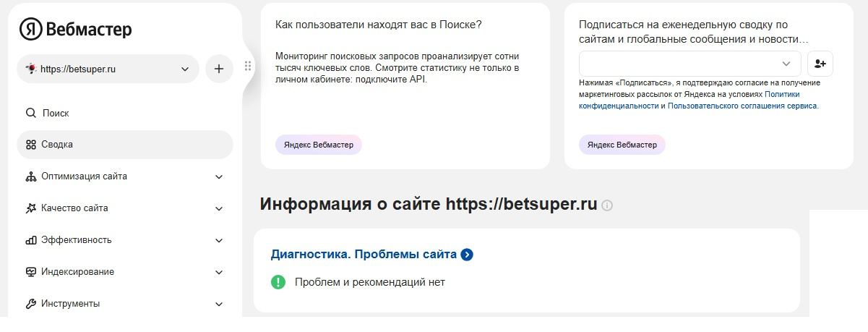868x332 pixels.
Task: Click the plus button to add site
Action: pyautogui.click(x=219, y=69)
